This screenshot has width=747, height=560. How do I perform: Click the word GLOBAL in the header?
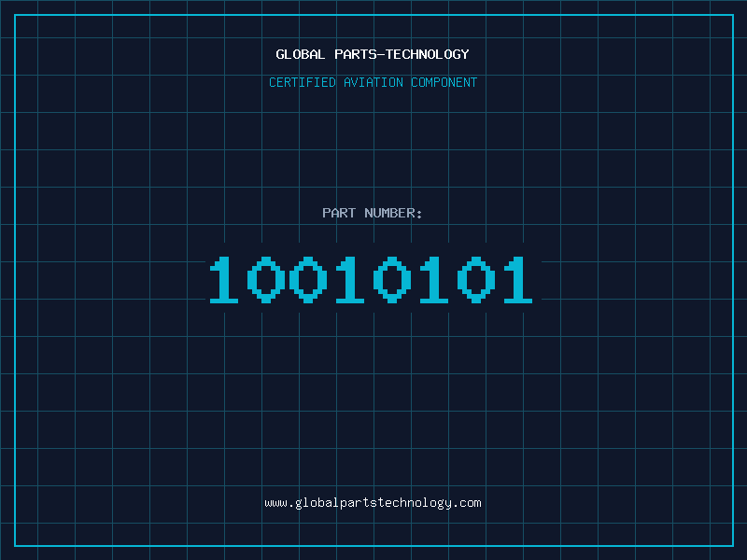coord(300,54)
